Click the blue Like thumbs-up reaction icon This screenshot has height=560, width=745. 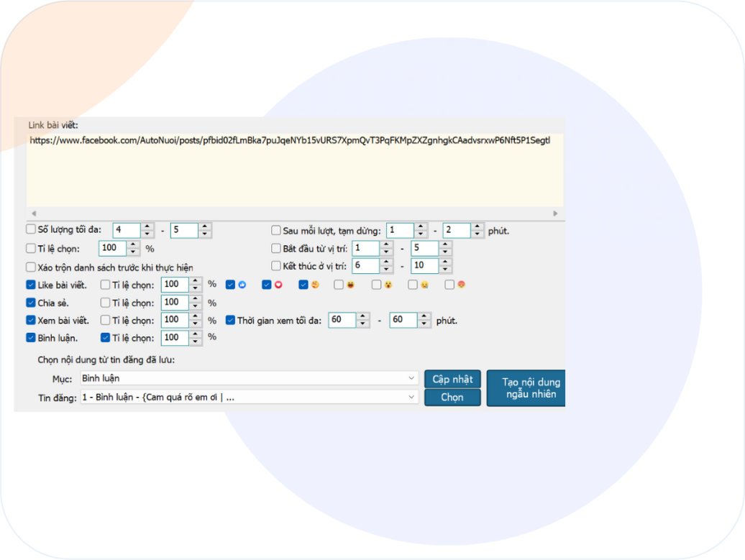pos(242,285)
